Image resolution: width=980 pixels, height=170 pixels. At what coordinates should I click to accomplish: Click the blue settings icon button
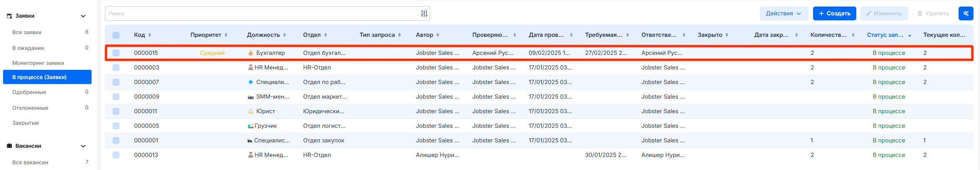point(965,13)
